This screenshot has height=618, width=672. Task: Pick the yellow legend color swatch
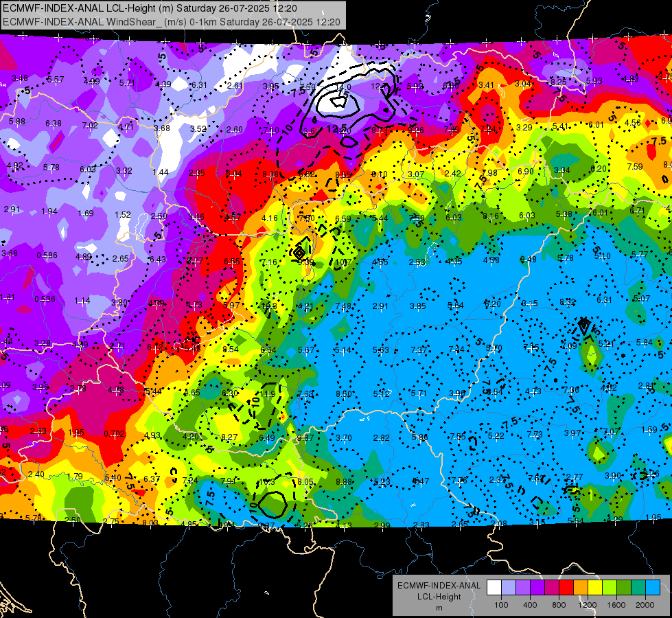(x=595, y=588)
